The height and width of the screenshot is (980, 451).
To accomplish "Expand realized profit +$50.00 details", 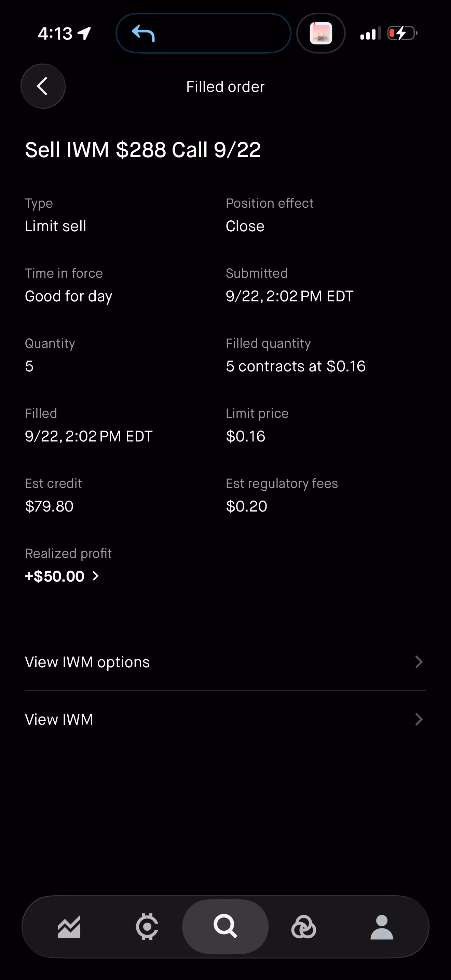I will point(62,576).
